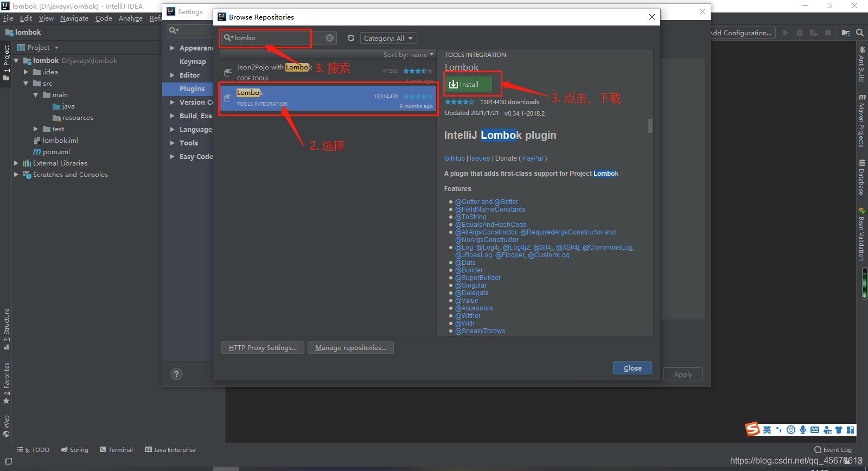
Task: Reload the plugin repository list
Action: [351, 38]
